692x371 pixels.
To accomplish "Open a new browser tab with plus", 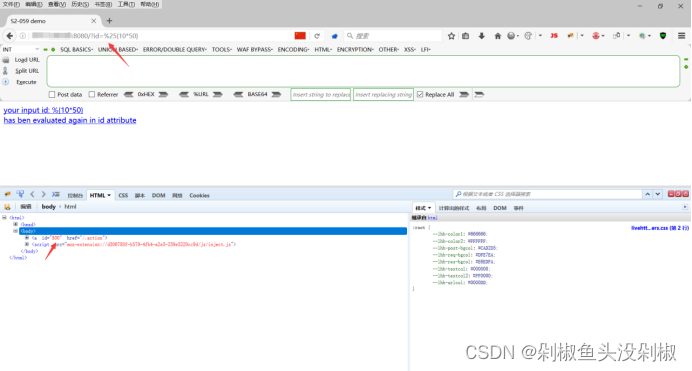I will click(109, 21).
